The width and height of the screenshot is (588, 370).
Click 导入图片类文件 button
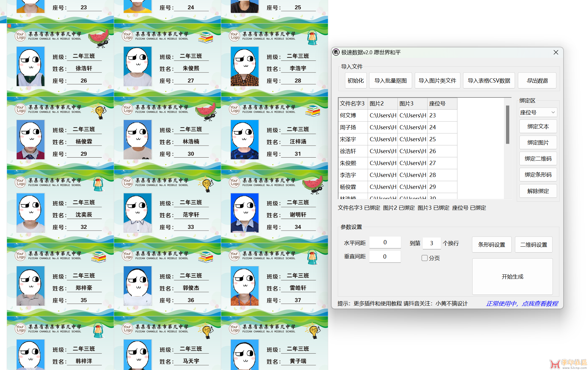(437, 80)
